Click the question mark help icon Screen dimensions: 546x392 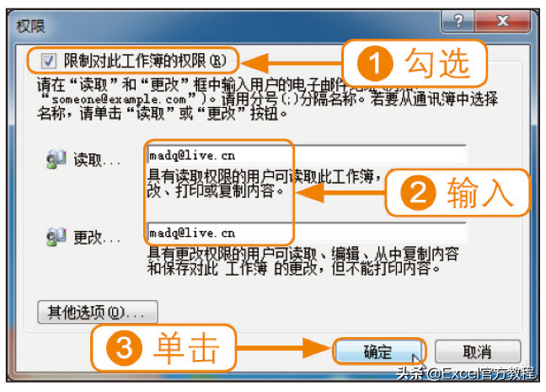458,21
